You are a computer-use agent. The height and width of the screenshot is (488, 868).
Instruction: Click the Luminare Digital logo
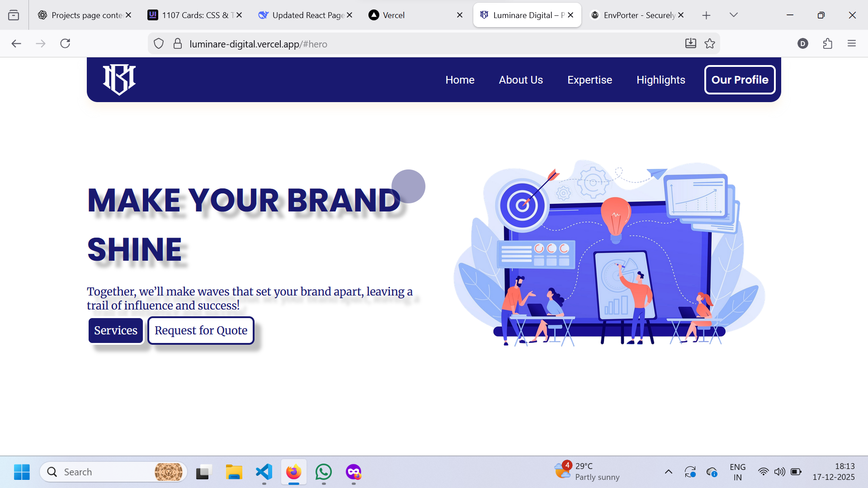click(x=120, y=80)
